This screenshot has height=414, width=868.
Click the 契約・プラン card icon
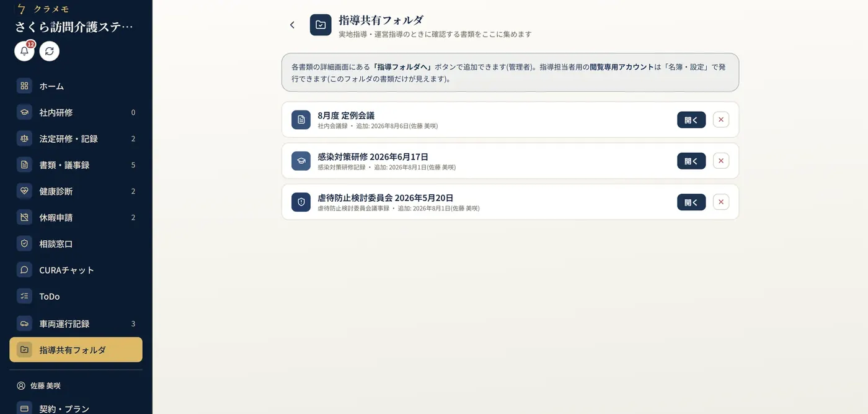tap(24, 408)
